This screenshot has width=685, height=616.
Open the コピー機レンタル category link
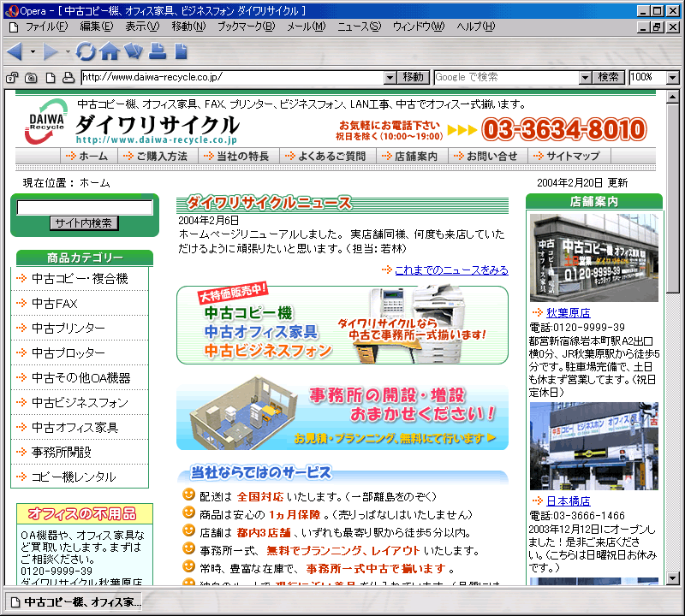74,477
